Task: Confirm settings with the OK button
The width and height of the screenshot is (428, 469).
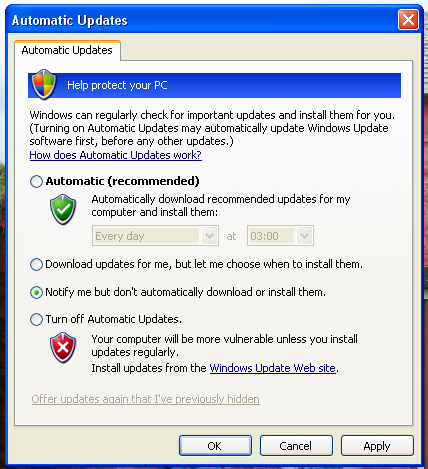Action: click(x=215, y=446)
